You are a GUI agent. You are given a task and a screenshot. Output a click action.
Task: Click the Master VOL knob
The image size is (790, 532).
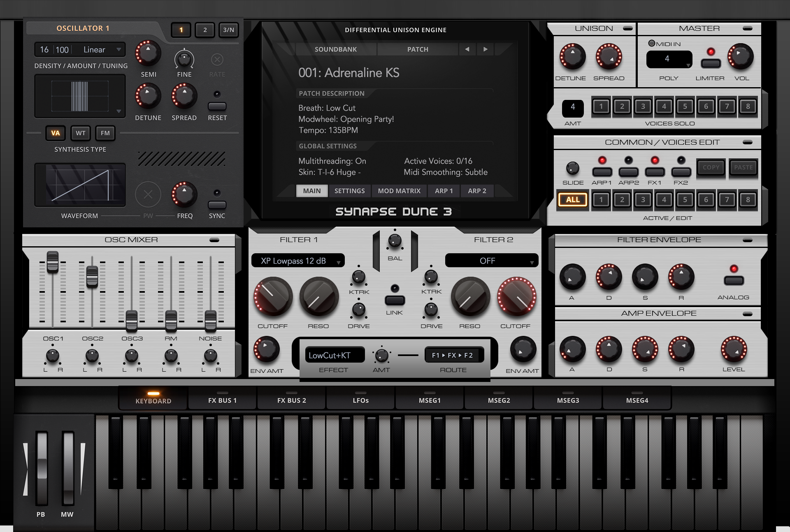pos(741,56)
